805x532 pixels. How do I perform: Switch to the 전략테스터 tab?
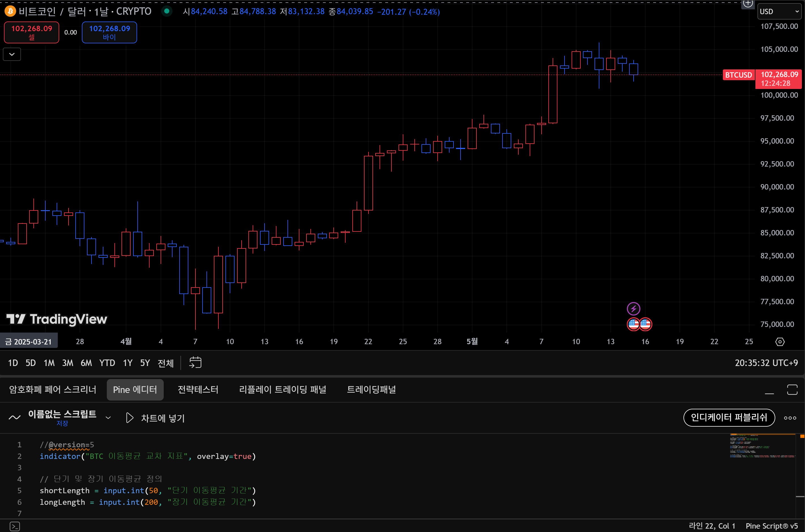pos(198,390)
